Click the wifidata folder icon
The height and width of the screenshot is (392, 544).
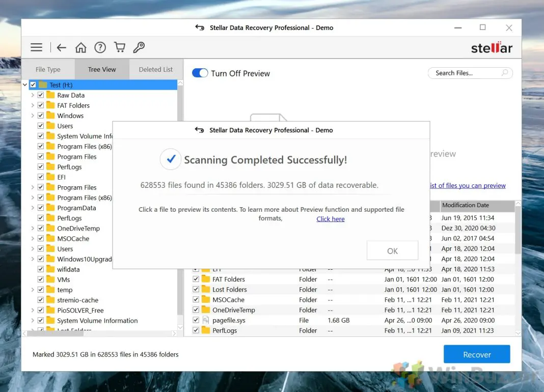click(x=50, y=269)
